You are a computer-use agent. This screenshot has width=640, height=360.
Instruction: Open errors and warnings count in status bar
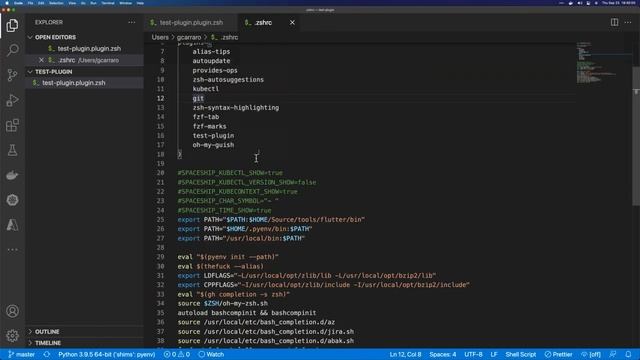176,354
